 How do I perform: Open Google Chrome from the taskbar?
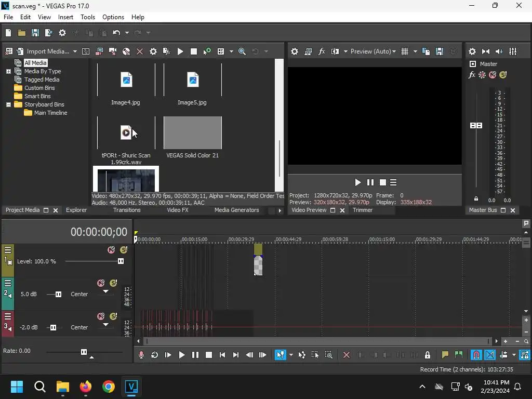coord(109,387)
